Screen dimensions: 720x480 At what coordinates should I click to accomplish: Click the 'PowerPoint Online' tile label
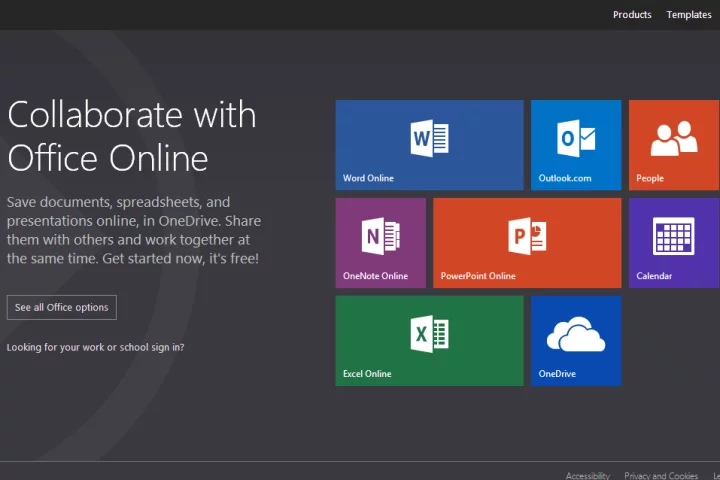478,276
